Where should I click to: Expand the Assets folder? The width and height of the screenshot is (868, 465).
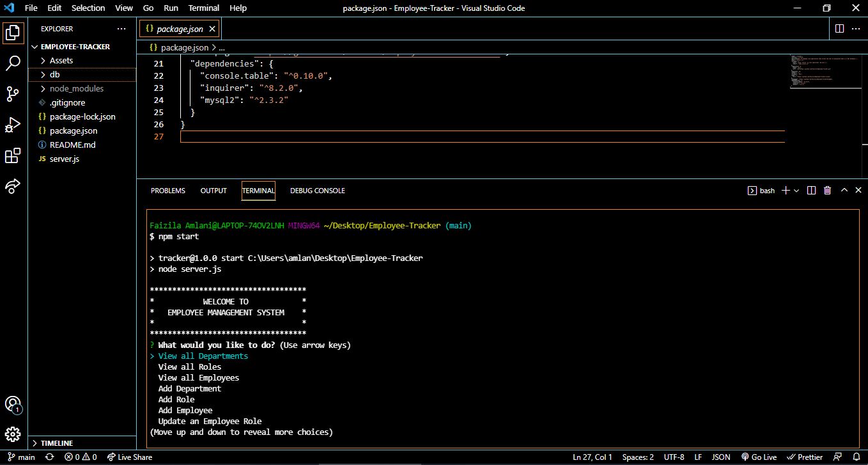(61, 60)
